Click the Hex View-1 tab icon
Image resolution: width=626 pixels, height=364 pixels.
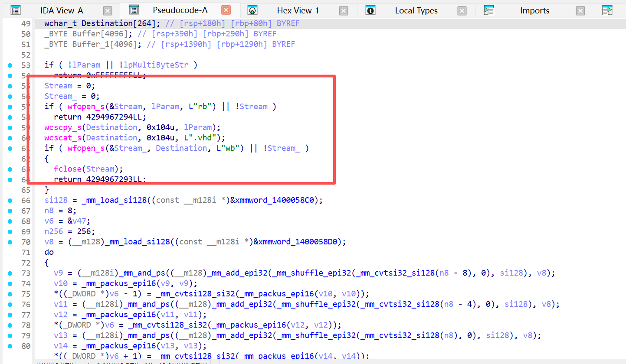click(252, 10)
